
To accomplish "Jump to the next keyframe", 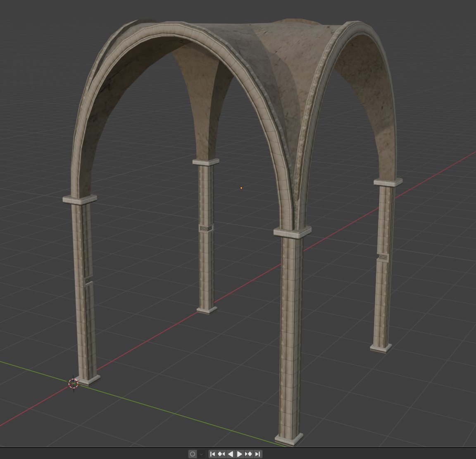I will [x=249, y=454].
